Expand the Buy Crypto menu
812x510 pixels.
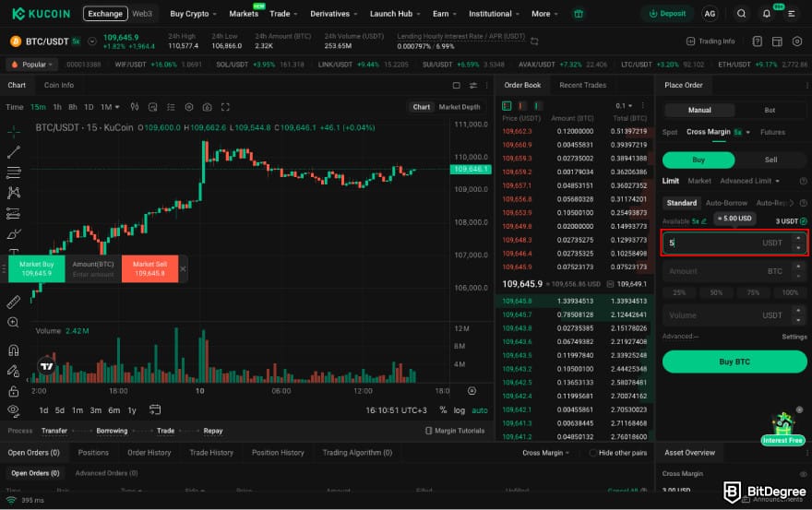point(193,14)
